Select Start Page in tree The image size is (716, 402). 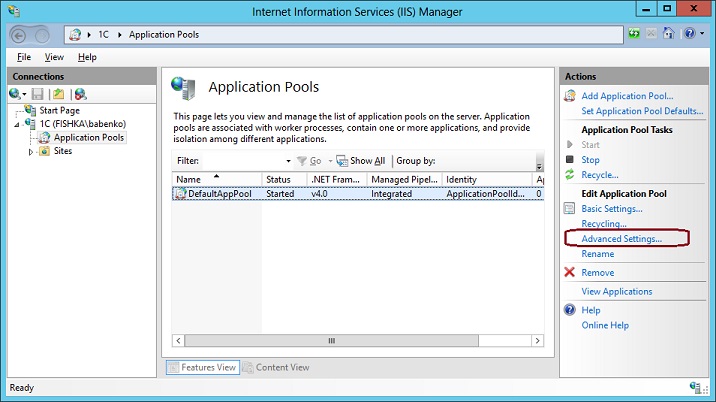tap(59, 110)
